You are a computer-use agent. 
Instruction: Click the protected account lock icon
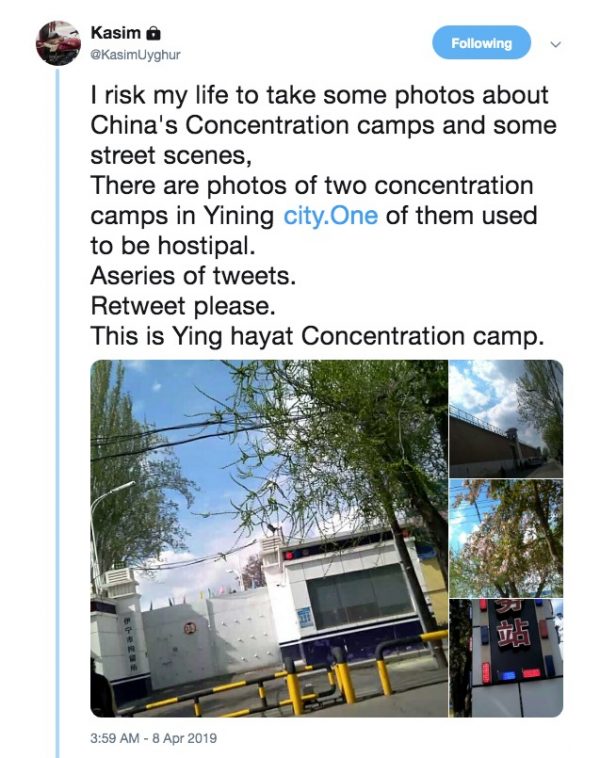153,33
